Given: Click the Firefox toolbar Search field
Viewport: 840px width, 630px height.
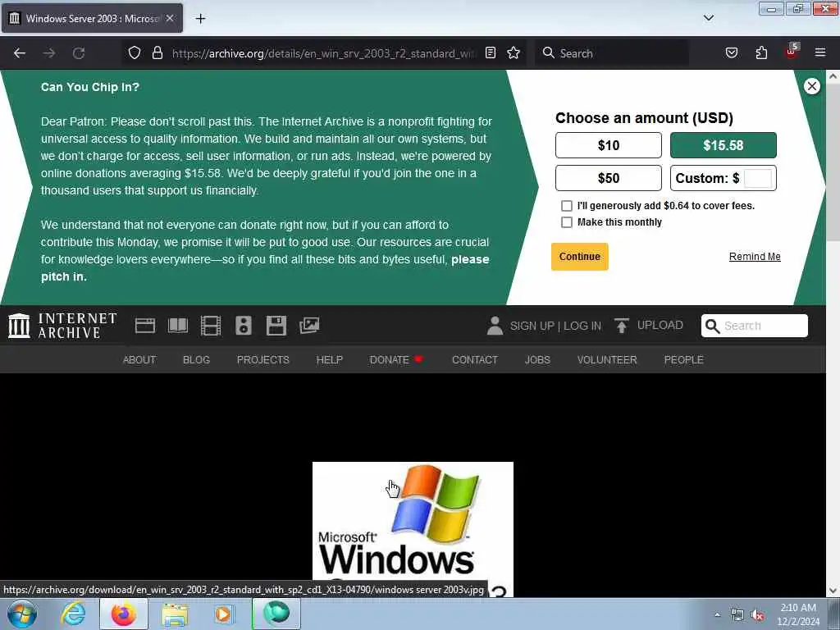Looking at the screenshot, I should pyautogui.click(x=612, y=53).
